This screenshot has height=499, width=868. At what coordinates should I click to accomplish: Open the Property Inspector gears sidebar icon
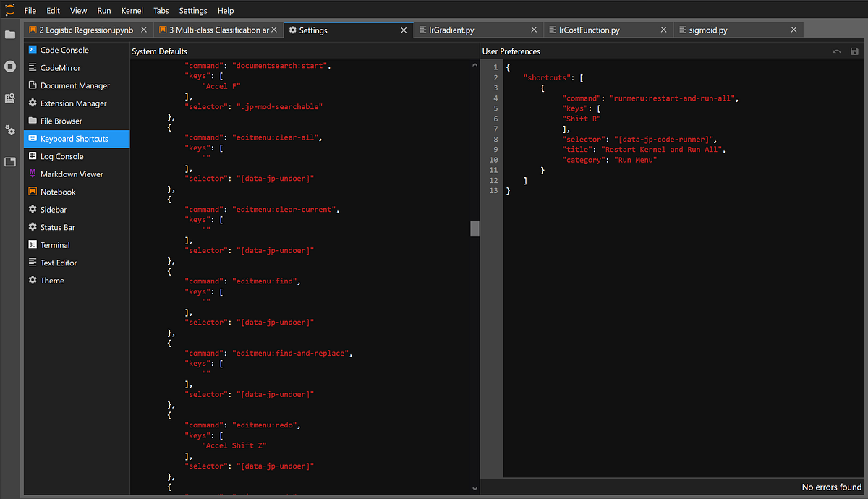click(10, 130)
